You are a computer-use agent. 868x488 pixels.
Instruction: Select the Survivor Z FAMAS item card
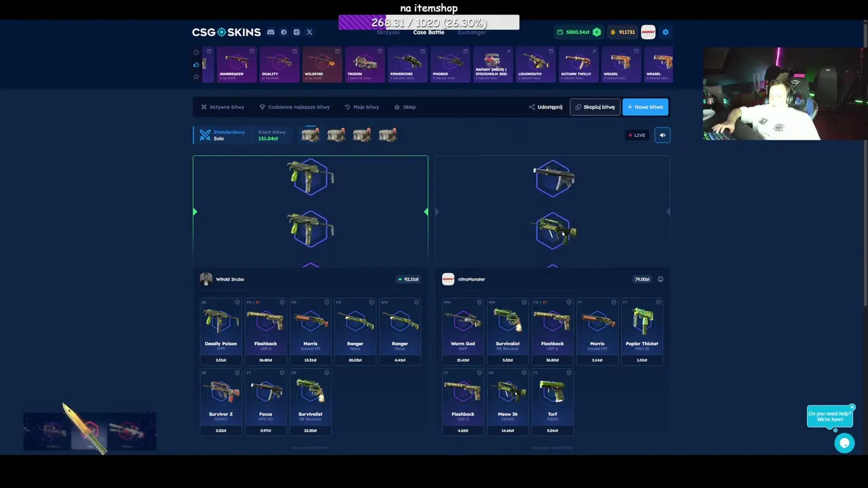click(x=220, y=402)
